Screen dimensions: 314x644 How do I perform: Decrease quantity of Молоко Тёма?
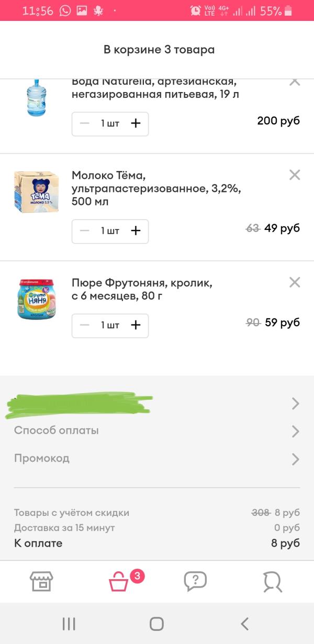(x=85, y=231)
